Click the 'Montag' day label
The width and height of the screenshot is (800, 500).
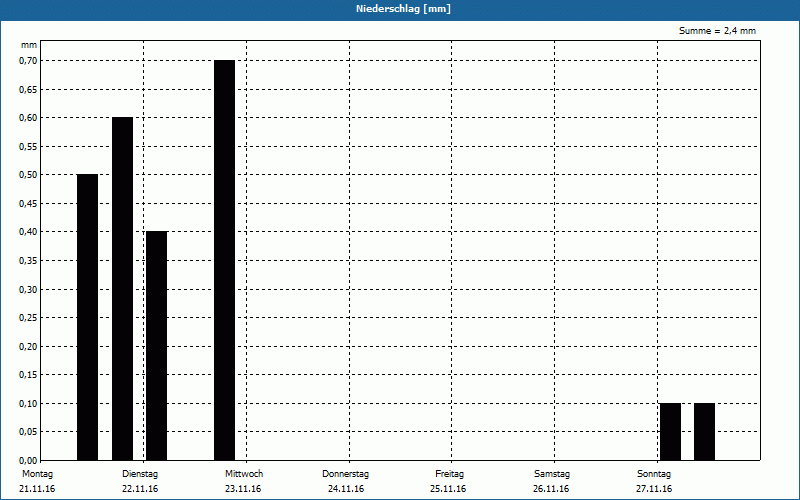tap(37, 474)
